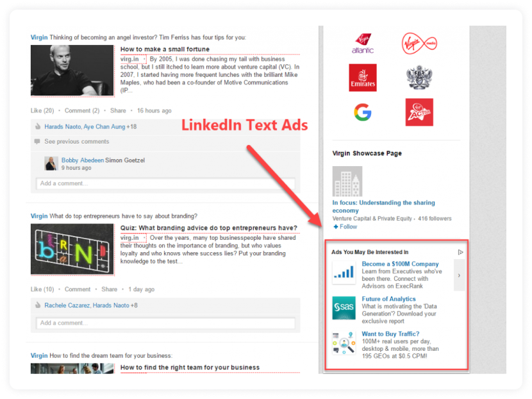Click the SAS logo ad image
This screenshot has width=532, height=399.
point(344,308)
